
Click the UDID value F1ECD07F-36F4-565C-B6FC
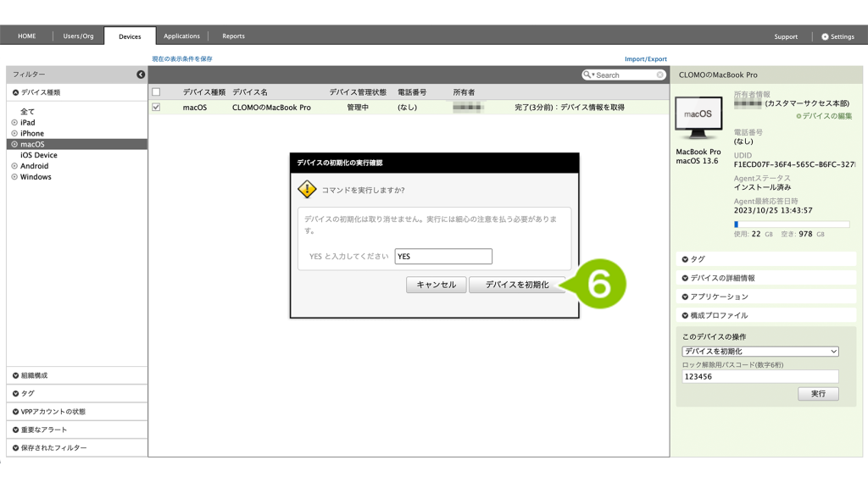(x=795, y=164)
